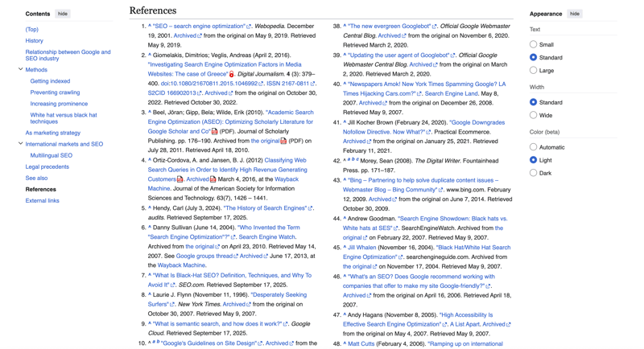Hide the Contents sidebar
This screenshot has width=644, height=349.
click(x=62, y=14)
